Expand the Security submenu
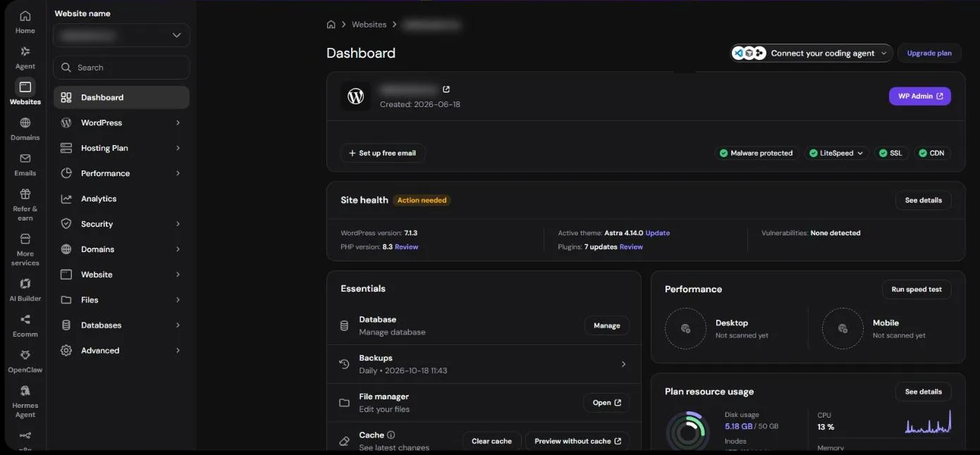 [x=178, y=224]
